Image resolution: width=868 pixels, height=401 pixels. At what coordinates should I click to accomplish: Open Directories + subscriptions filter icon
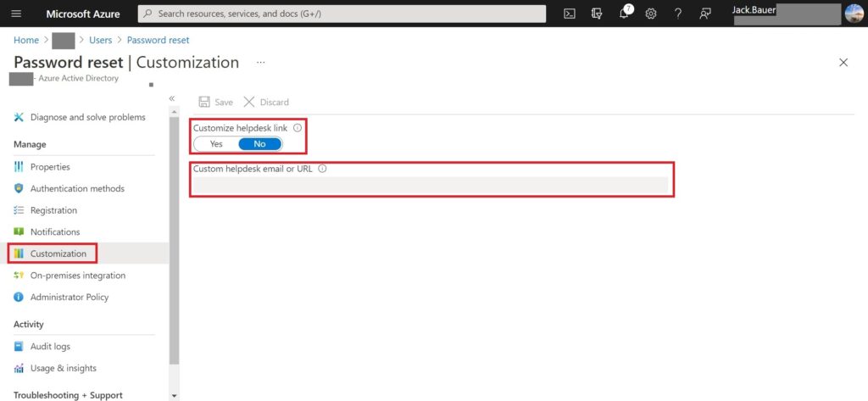pyautogui.click(x=597, y=14)
